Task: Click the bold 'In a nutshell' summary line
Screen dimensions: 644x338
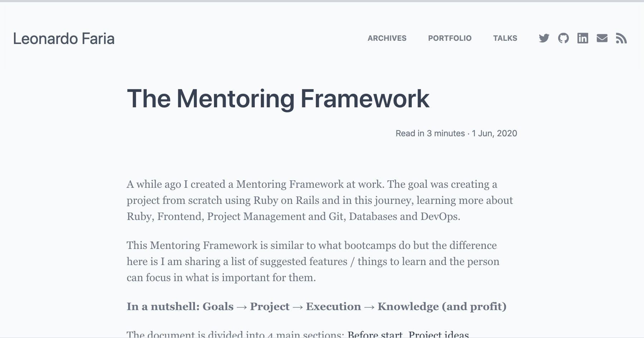Action: coord(316,307)
